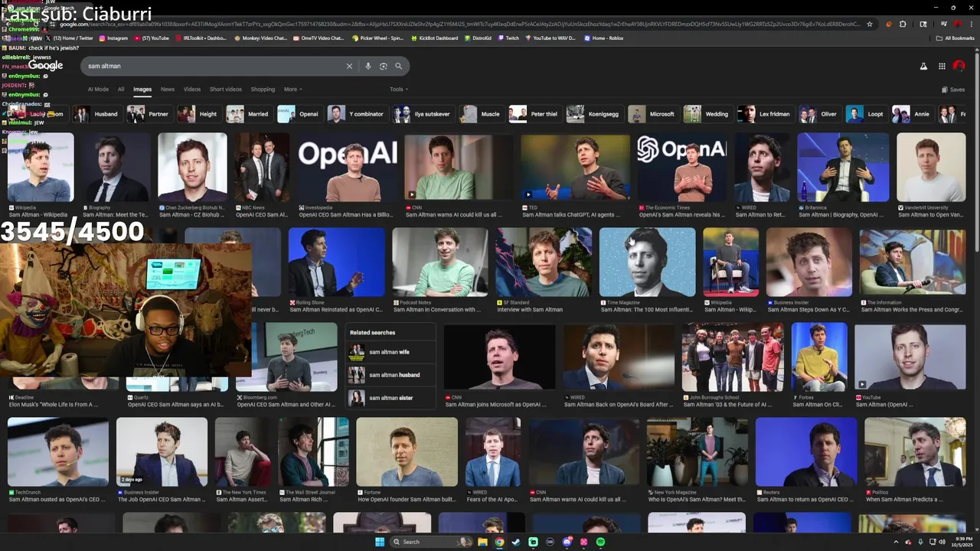Screen dimensions: 980x551
Task: Open Saves collection bookmark
Action: click(x=952, y=90)
